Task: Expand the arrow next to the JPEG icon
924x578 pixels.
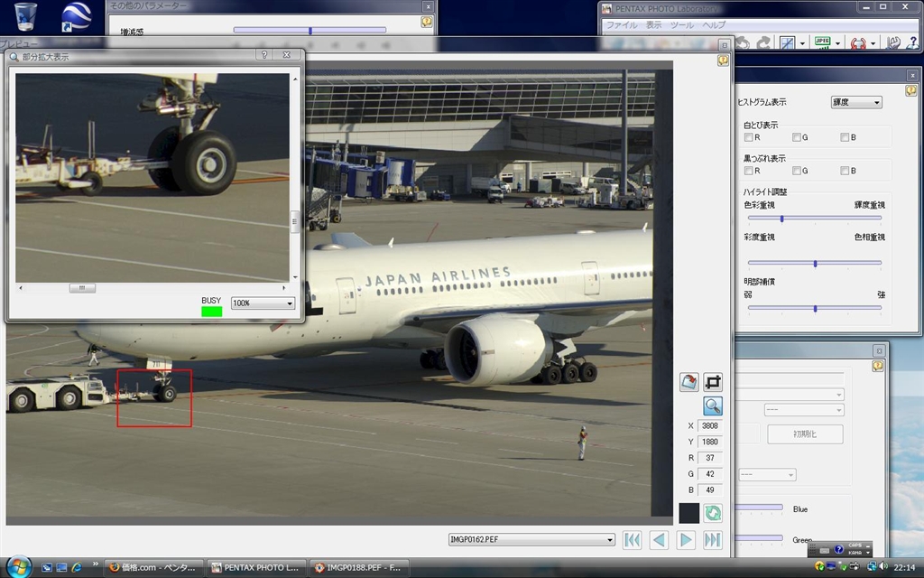Action: (x=837, y=43)
